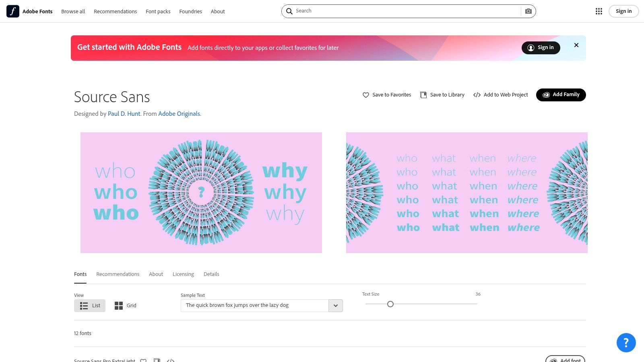Click Save to Library icon

[423, 95]
